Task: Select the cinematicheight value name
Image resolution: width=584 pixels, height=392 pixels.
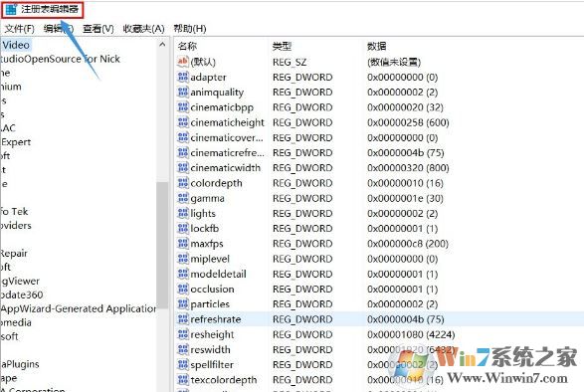Action: [x=227, y=122]
